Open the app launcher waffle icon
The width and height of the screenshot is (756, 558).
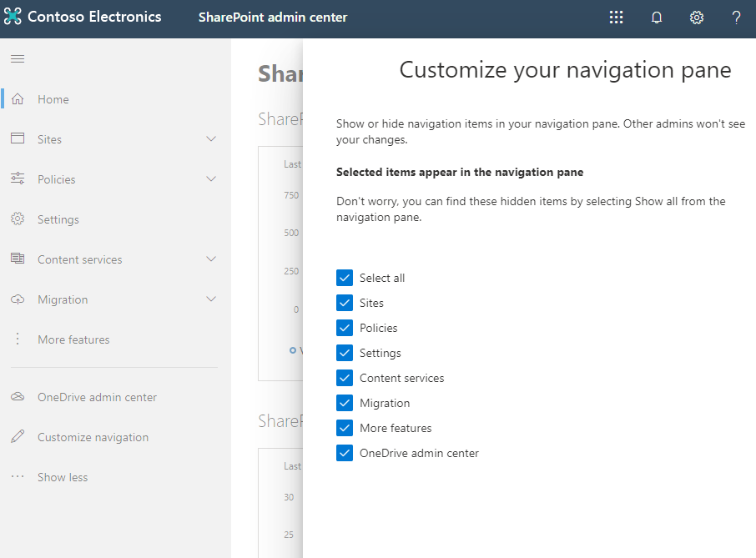click(x=616, y=17)
